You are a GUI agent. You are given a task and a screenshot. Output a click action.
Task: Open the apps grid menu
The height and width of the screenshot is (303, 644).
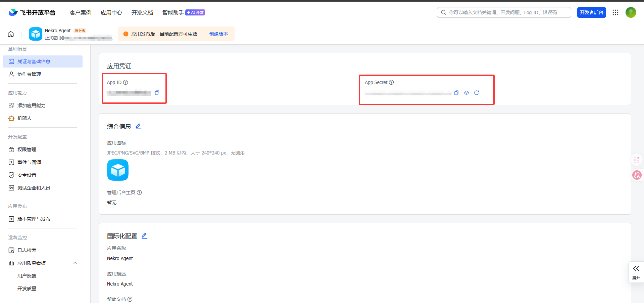coord(615,12)
